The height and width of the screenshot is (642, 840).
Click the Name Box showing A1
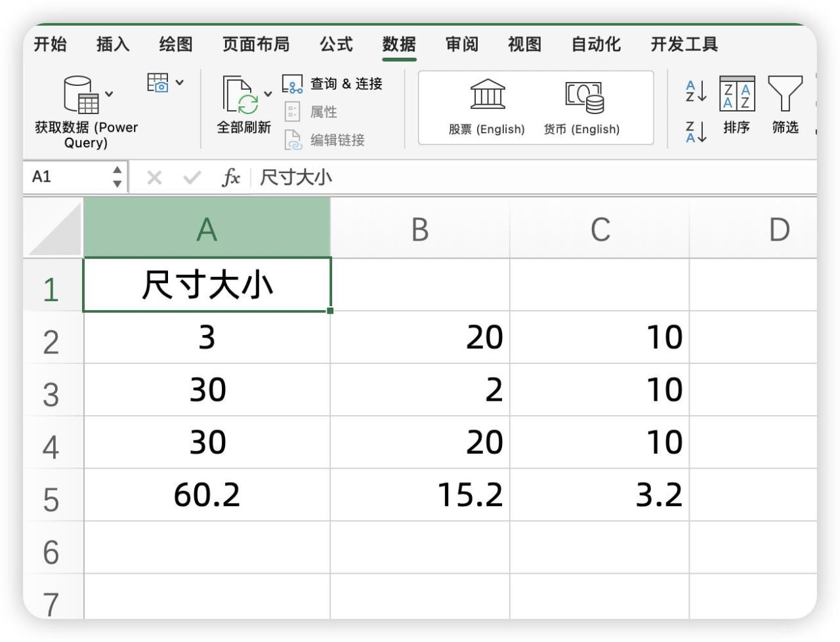pos(66,177)
